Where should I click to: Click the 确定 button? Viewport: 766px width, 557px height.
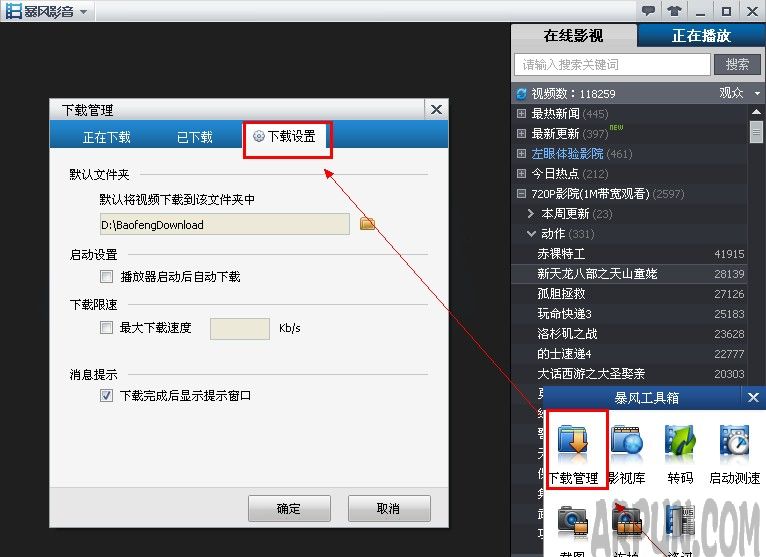[289, 508]
